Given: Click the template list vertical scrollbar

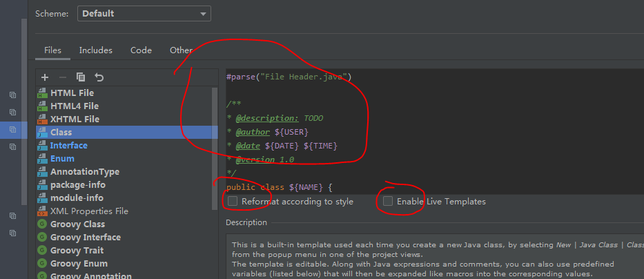Looking at the screenshot, I should click(x=215, y=148).
